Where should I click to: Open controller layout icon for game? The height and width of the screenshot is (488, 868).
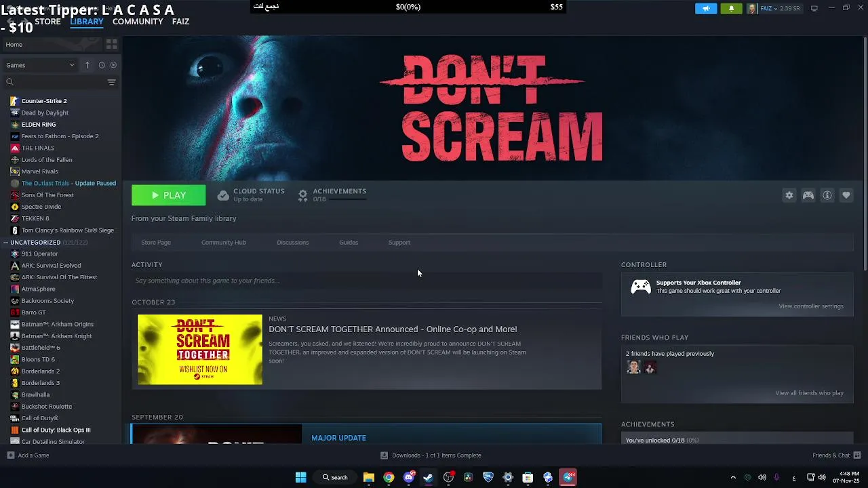click(x=808, y=195)
